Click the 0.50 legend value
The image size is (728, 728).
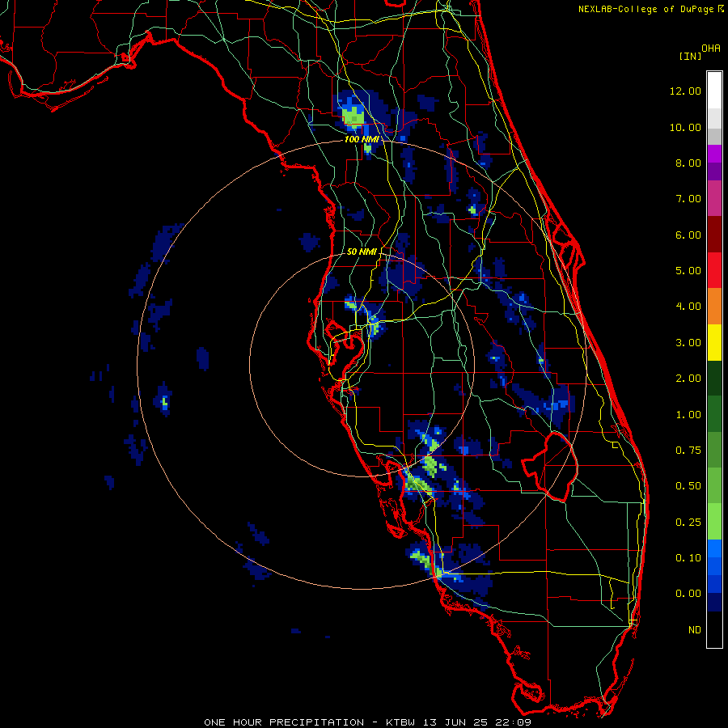pyautogui.click(x=688, y=486)
